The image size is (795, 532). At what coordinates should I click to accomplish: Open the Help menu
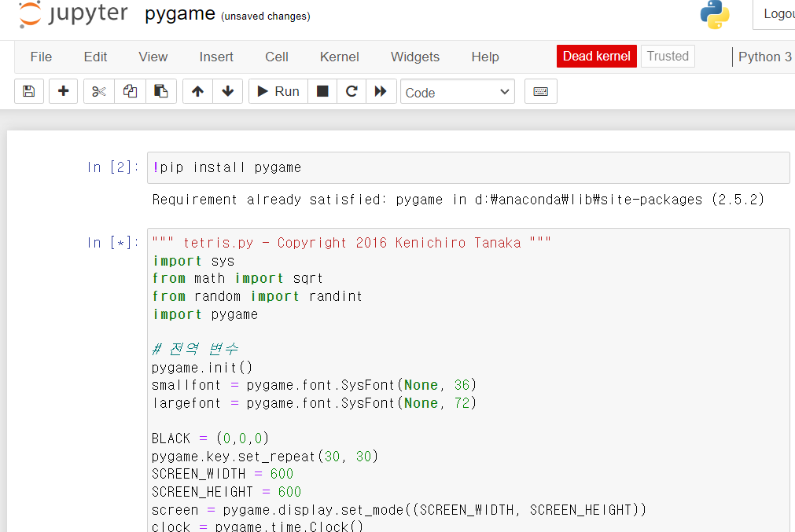point(485,57)
